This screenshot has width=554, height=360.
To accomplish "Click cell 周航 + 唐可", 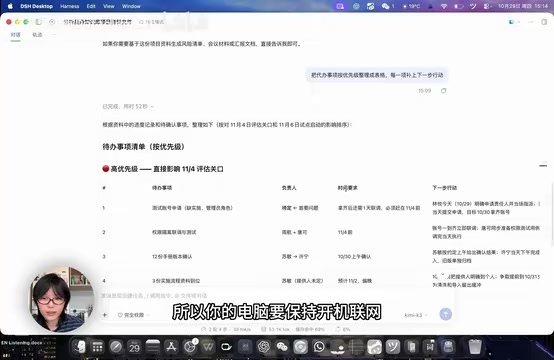I will pos(294,232).
